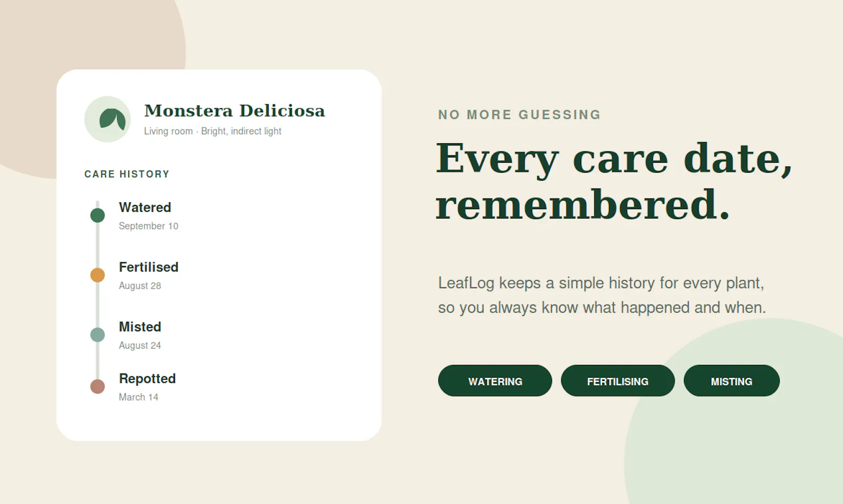Click the CARE HISTORY section heading

[127, 174]
